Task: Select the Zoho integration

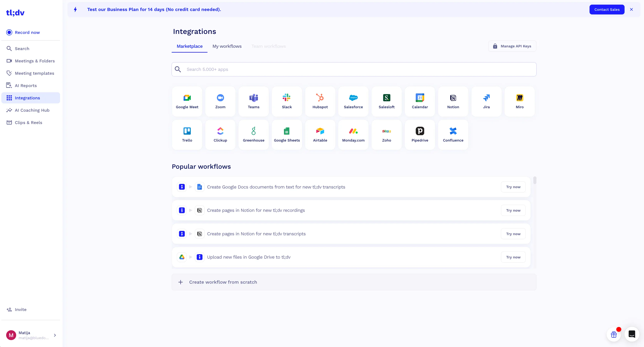Action: (386, 135)
